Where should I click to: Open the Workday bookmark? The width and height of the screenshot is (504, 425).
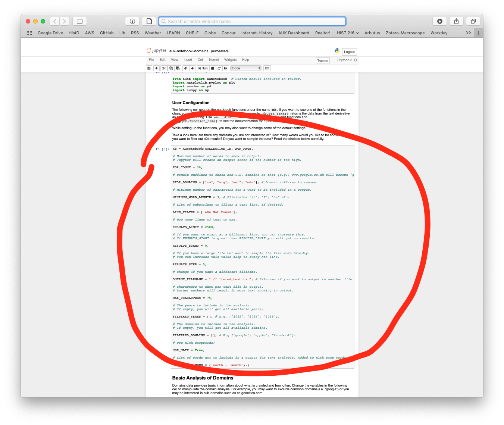click(x=439, y=33)
